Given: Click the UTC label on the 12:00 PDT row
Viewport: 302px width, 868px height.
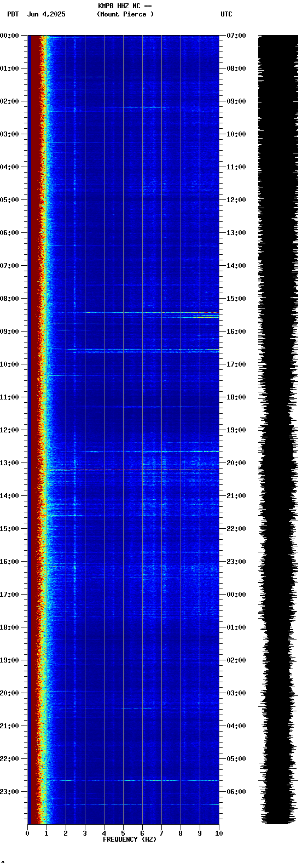Looking at the screenshot, I should pos(236,430).
